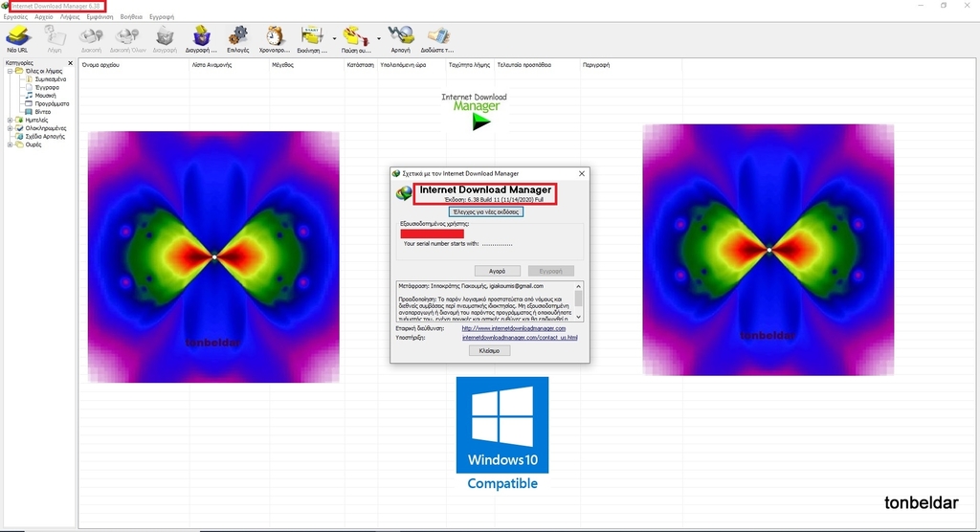980x532 pixels.
Task: Collapse the Όλες οι λήψεις tree node
Action: coord(10,71)
